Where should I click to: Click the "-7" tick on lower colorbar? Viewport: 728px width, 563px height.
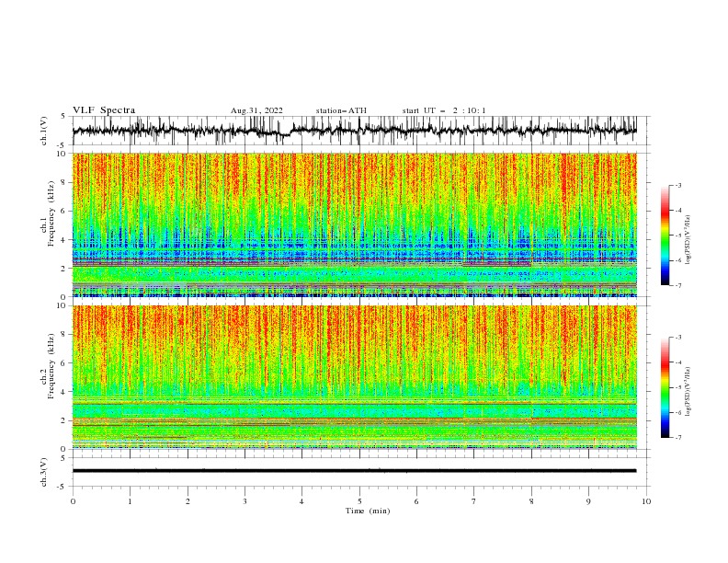678,437
